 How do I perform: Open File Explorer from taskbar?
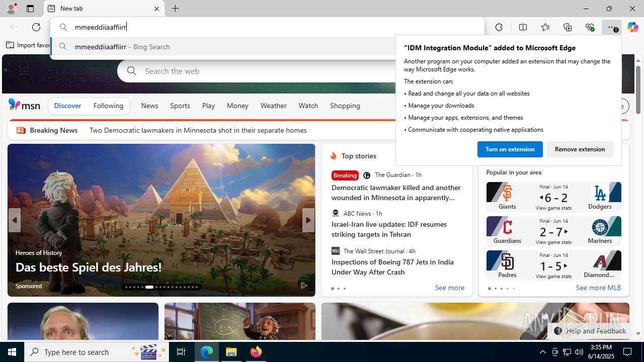231,352
